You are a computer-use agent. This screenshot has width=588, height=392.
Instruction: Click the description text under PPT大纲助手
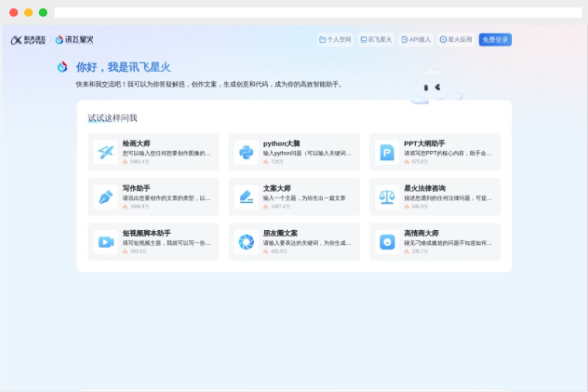click(x=448, y=153)
